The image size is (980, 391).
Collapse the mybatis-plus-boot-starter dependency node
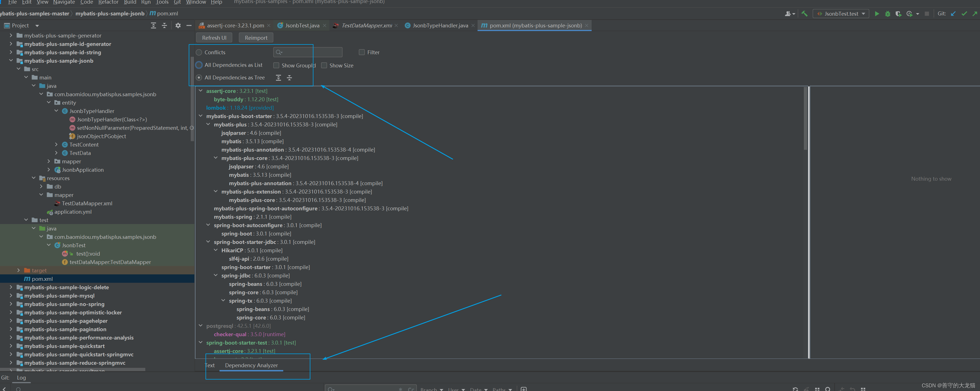(x=200, y=116)
